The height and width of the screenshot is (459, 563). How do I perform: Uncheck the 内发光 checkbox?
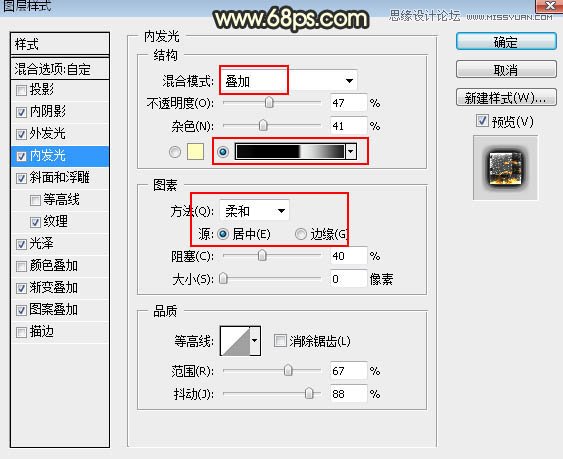click(x=21, y=156)
